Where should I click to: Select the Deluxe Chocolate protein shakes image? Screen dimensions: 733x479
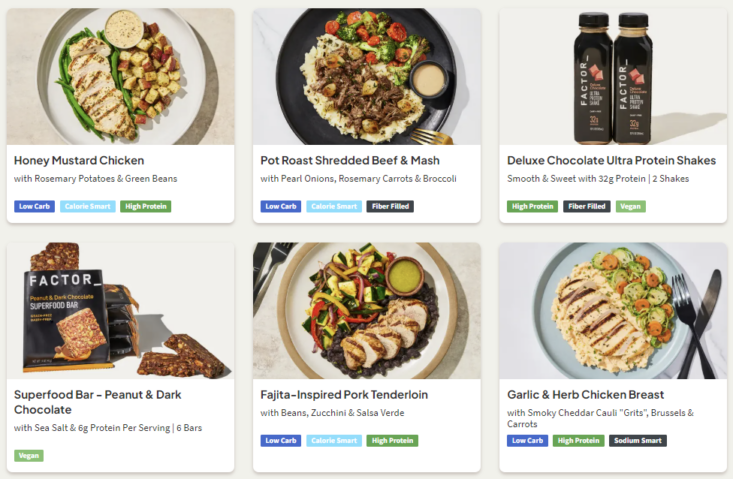pos(613,76)
